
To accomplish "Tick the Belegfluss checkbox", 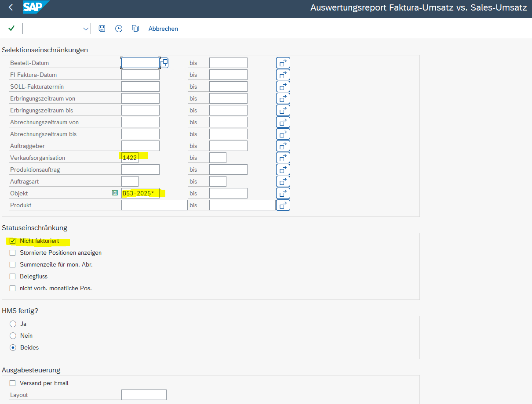I will point(12,276).
